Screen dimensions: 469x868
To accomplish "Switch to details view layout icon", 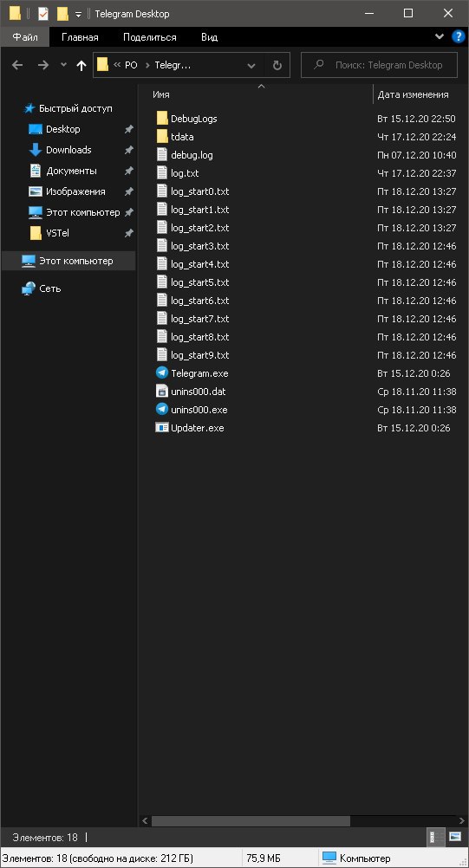I will pyautogui.click(x=436, y=837).
